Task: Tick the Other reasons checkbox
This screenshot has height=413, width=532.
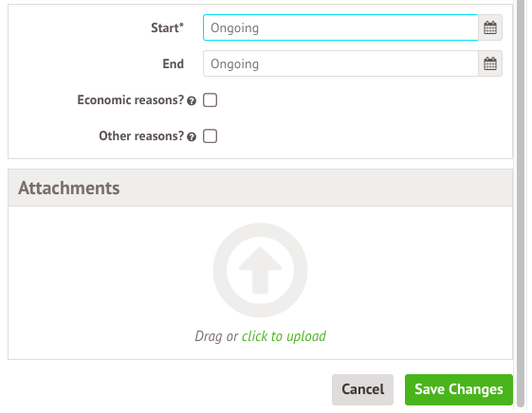Action: [x=210, y=136]
